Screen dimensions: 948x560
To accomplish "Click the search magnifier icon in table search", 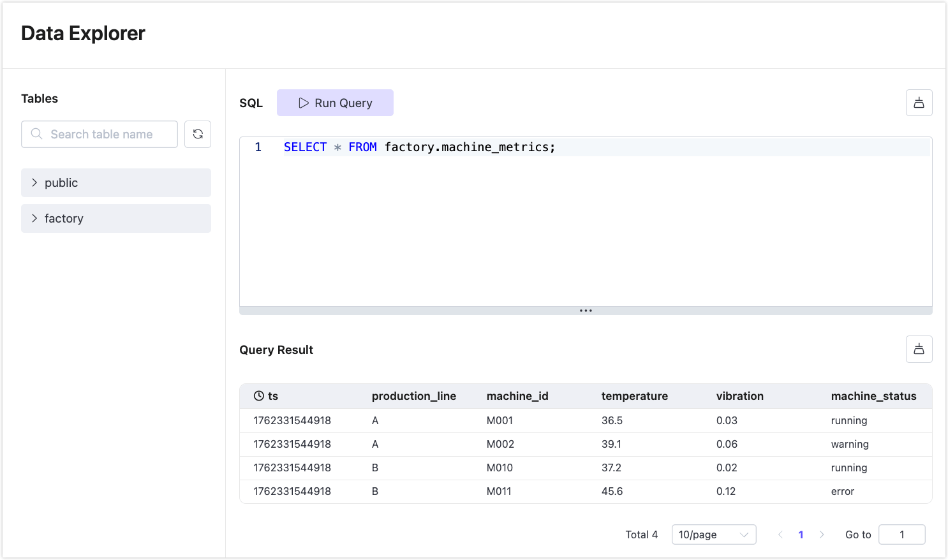I will [37, 134].
